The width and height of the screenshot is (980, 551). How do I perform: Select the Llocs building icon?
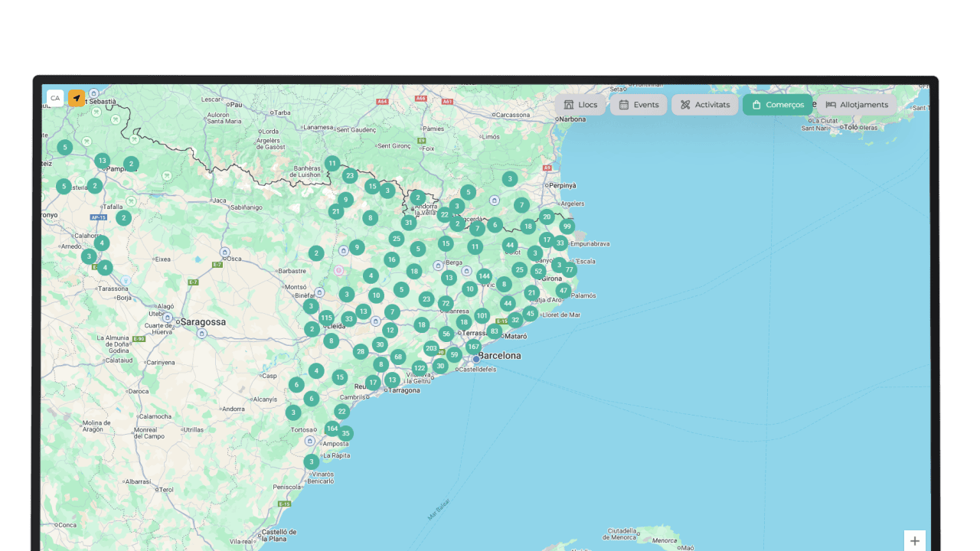(569, 105)
